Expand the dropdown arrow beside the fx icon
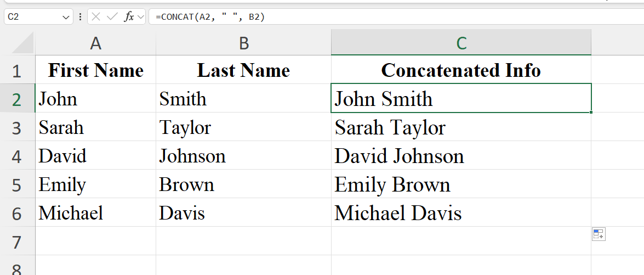 [141, 18]
